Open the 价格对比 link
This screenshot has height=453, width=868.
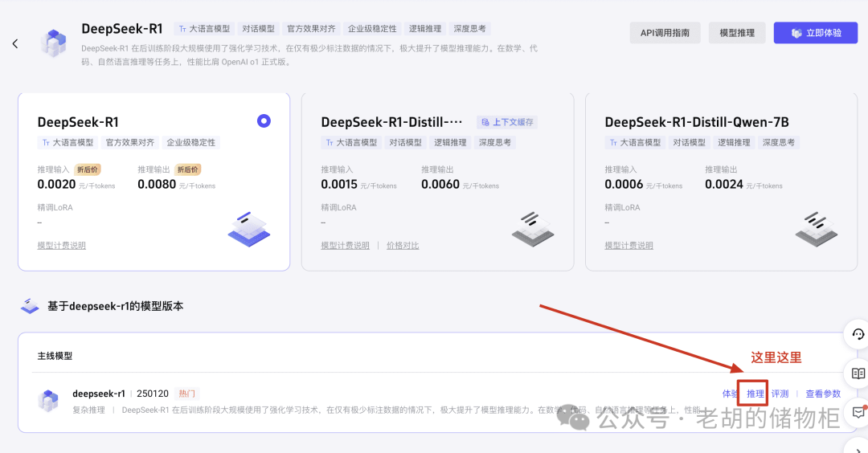pyautogui.click(x=403, y=246)
